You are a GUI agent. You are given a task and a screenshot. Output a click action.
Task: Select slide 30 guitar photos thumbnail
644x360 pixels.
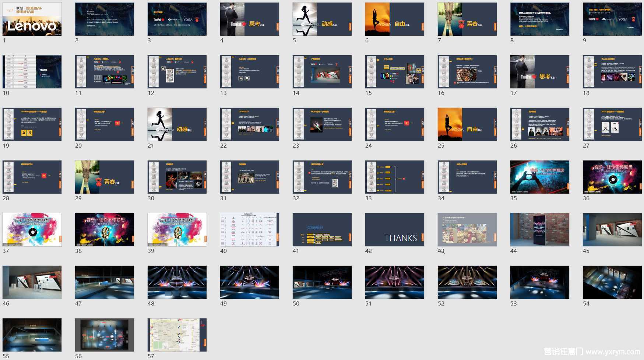(x=177, y=177)
